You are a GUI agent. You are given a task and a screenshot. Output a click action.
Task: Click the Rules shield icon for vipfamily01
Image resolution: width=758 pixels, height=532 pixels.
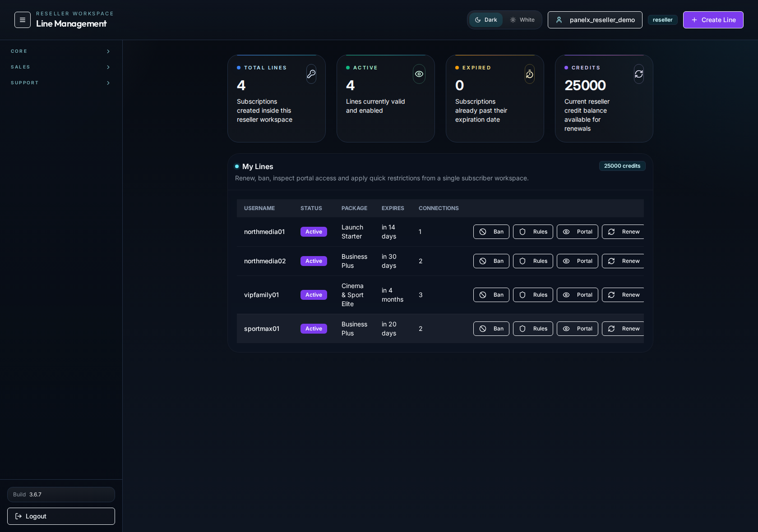[x=522, y=295]
